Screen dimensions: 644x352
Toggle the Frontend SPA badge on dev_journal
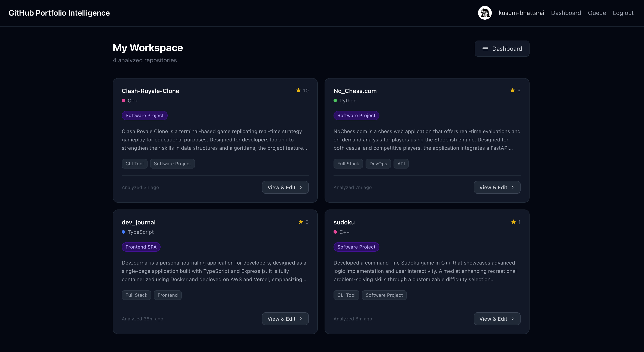[x=141, y=247]
